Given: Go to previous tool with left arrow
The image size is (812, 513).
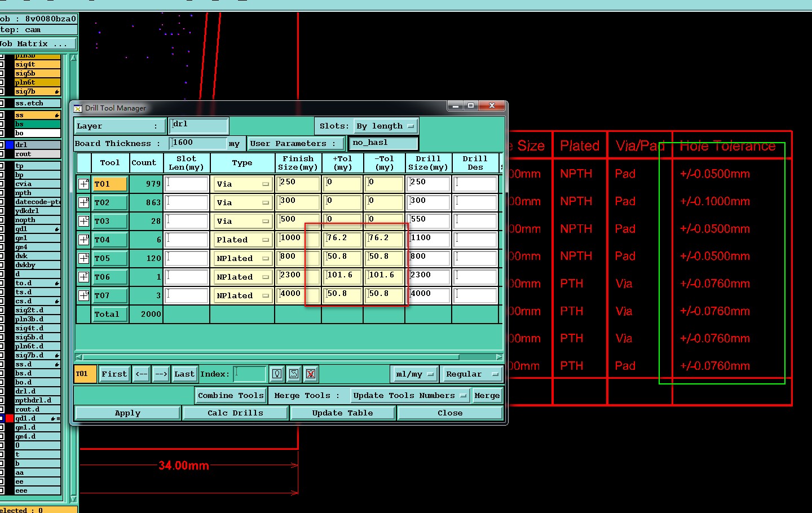Looking at the screenshot, I should [142, 374].
